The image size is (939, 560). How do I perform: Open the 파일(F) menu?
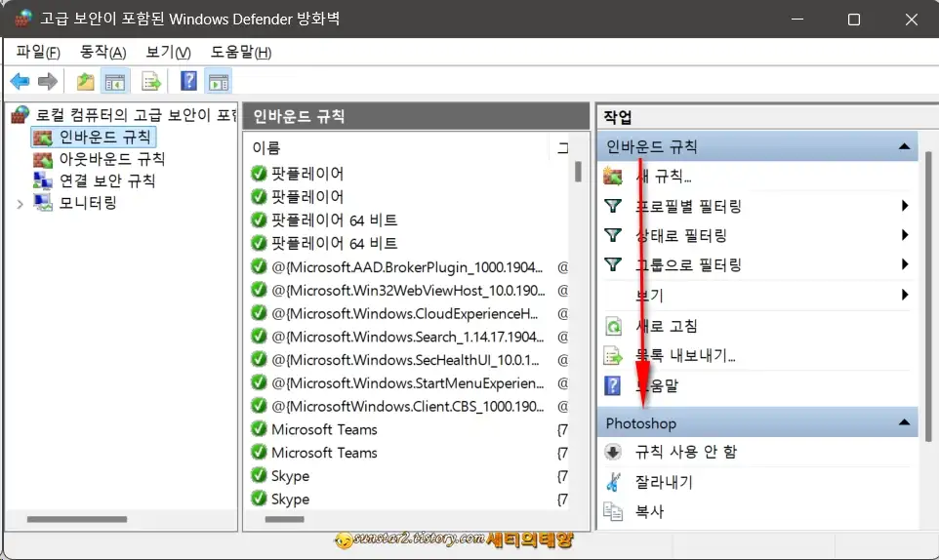[38, 52]
